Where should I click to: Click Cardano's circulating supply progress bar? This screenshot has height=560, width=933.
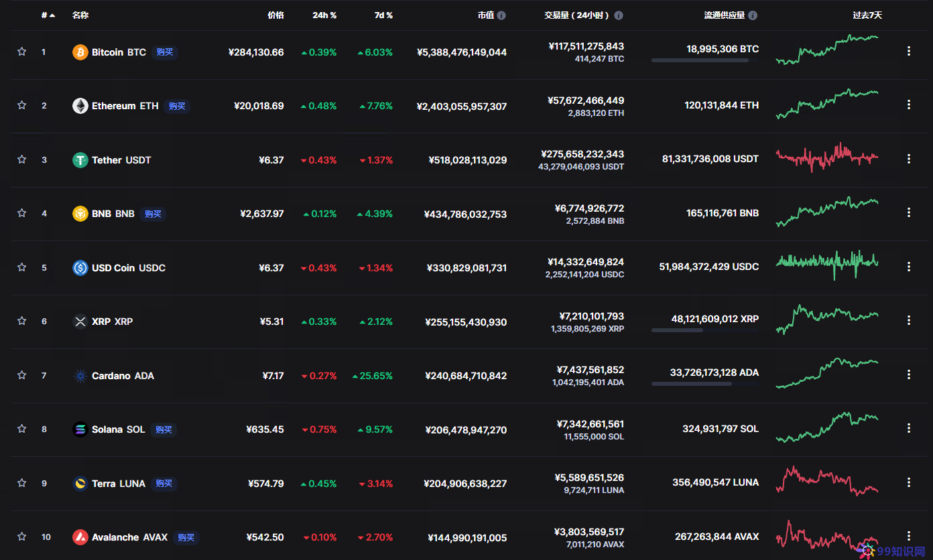(705, 384)
